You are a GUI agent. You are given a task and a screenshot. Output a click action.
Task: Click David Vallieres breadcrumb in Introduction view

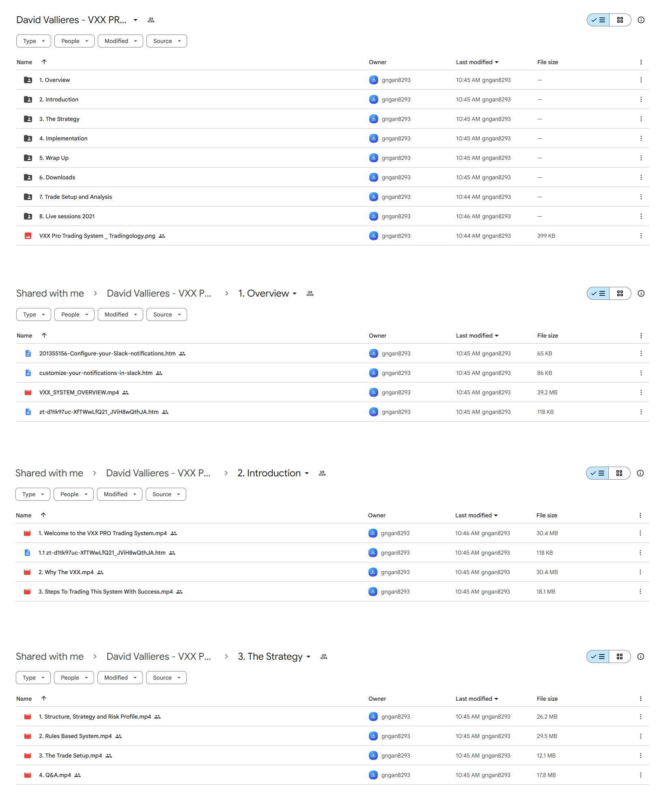[x=158, y=473]
